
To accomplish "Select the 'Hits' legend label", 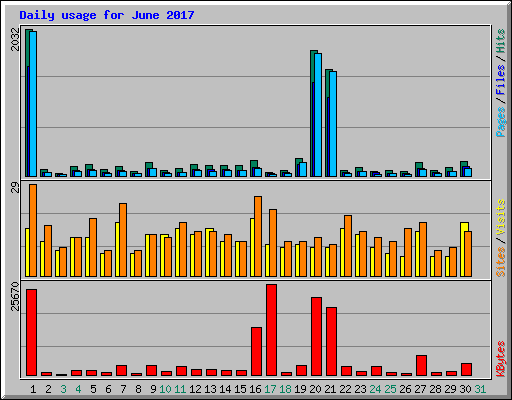I will [x=500, y=41].
